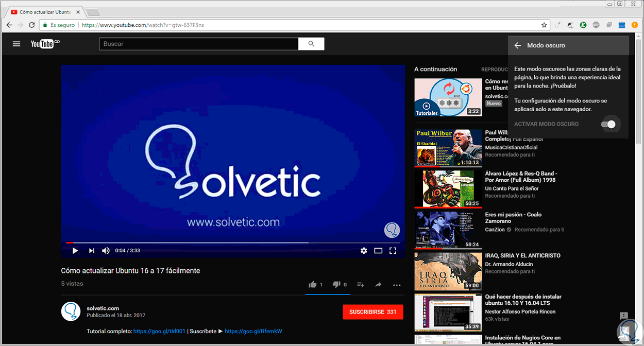Click the Solvetic watermark on the video

392,230
